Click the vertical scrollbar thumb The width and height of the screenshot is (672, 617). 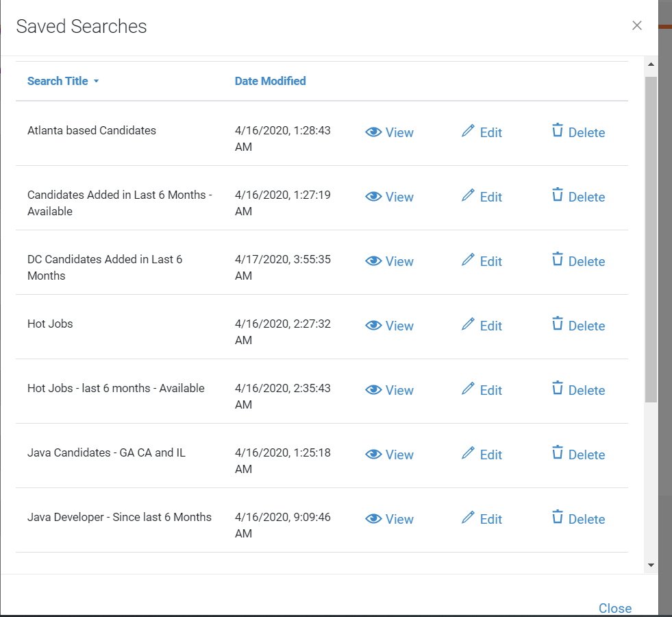coord(651,239)
